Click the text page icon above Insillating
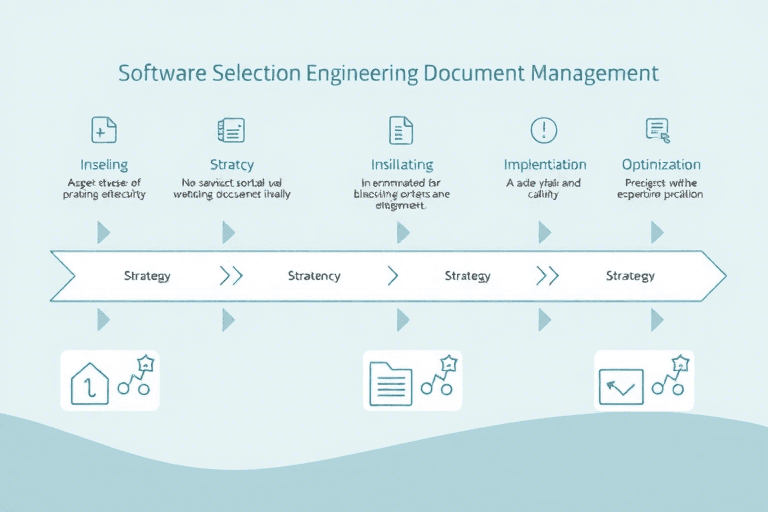This screenshot has height=512, width=768. point(401,130)
